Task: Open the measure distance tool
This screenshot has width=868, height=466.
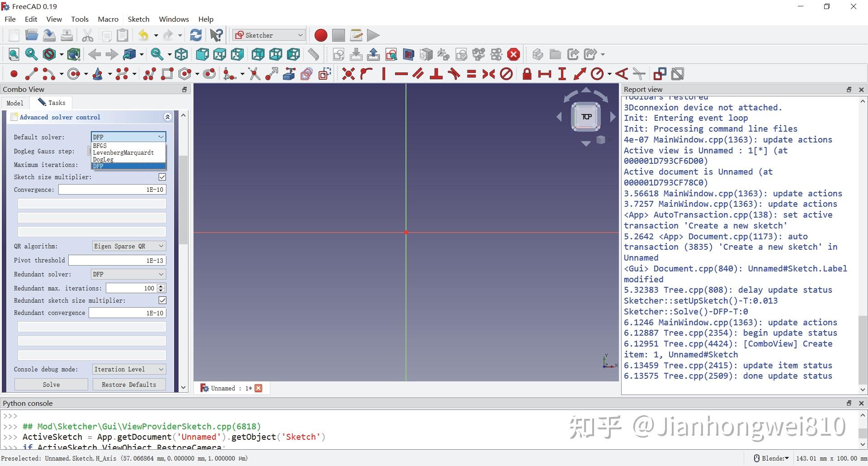Action: tap(313, 54)
